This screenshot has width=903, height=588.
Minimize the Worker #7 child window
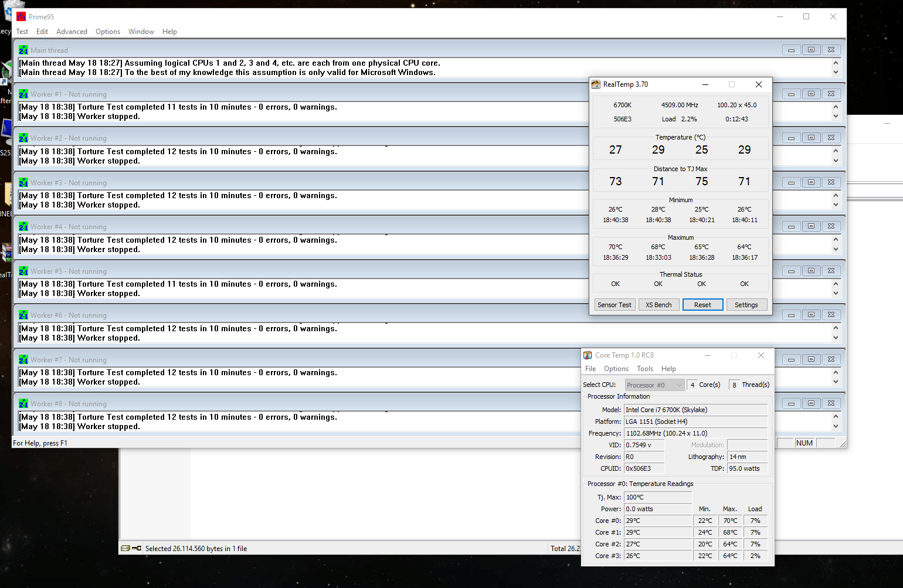(792, 359)
